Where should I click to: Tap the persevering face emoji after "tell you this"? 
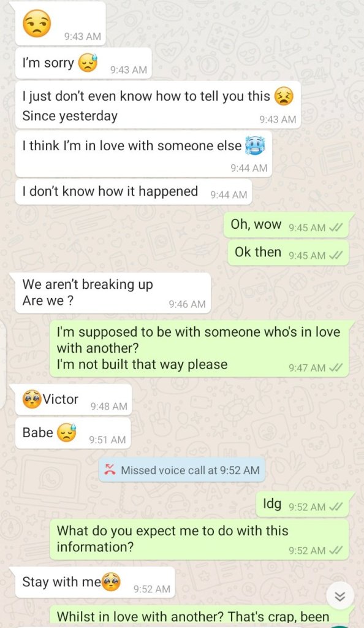tap(284, 96)
